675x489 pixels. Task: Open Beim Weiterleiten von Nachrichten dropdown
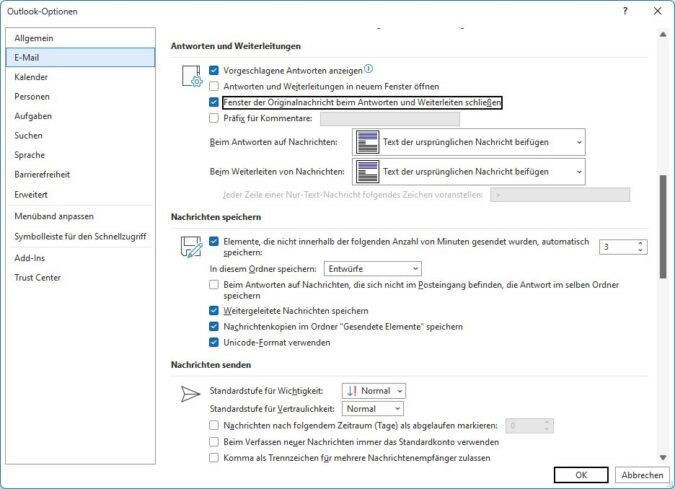(469, 172)
